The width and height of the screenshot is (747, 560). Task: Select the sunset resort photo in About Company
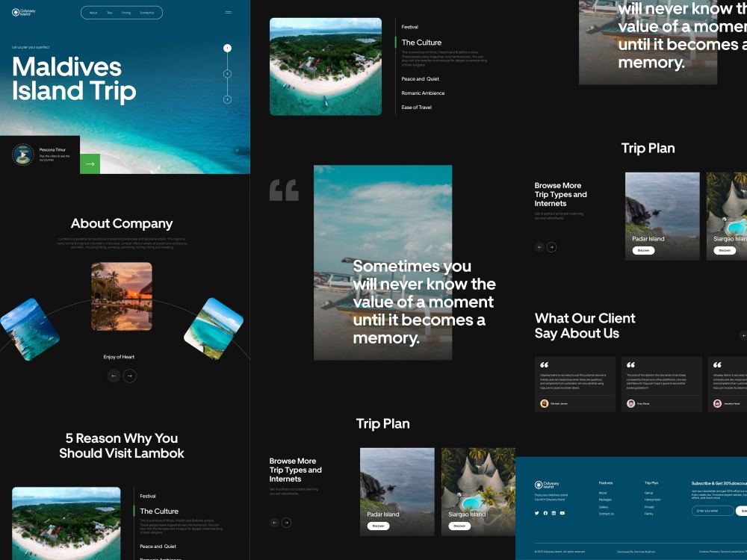(122, 296)
